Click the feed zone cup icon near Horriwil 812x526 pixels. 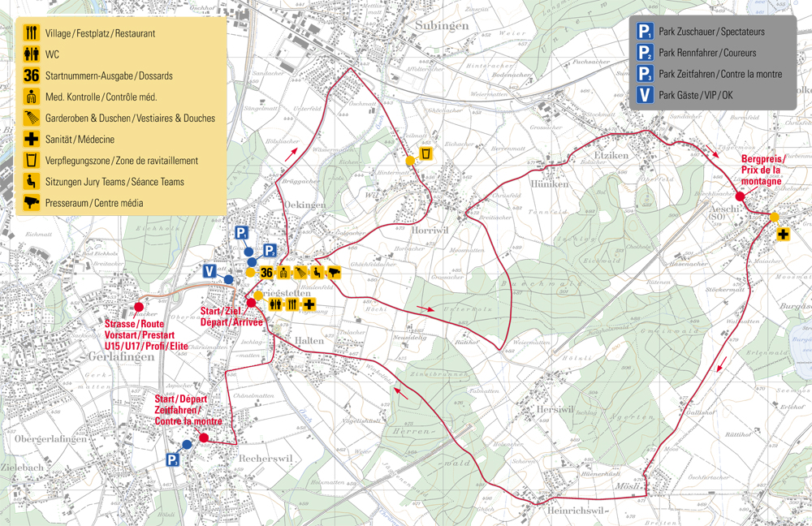click(x=427, y=153)
